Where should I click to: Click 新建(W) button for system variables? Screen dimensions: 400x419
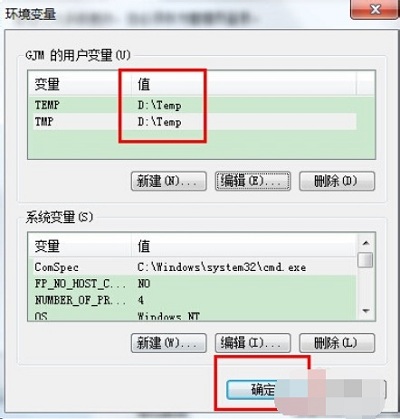[169, 343]
